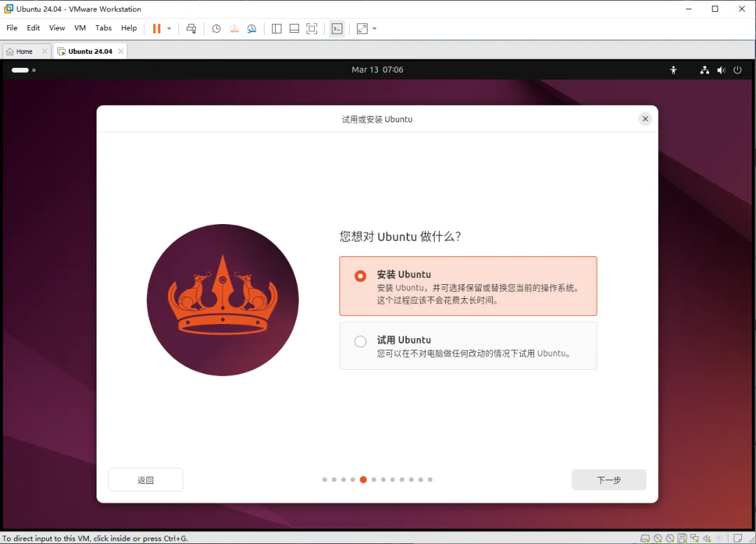Open the clock showing Mar 13 07:06

[377, 70]
